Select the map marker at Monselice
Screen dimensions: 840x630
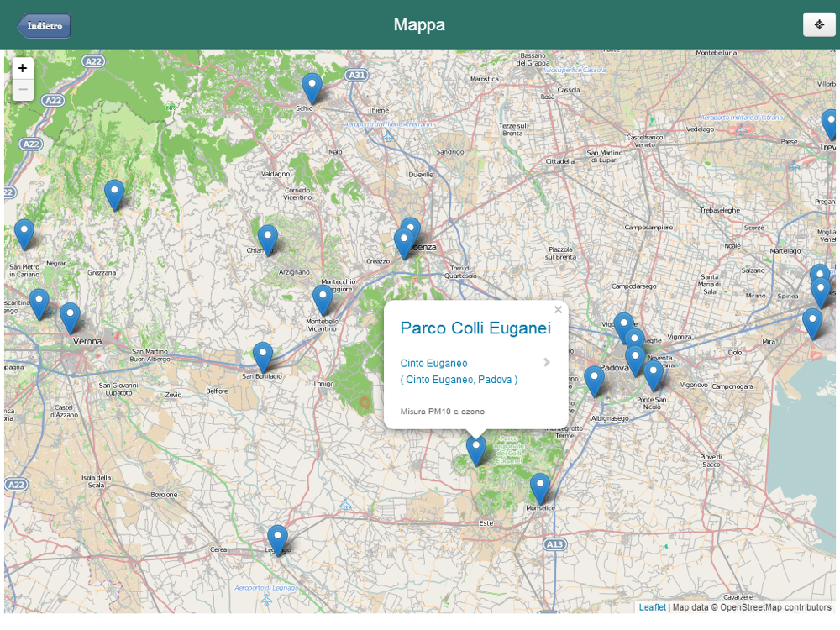tap(540, 489)
